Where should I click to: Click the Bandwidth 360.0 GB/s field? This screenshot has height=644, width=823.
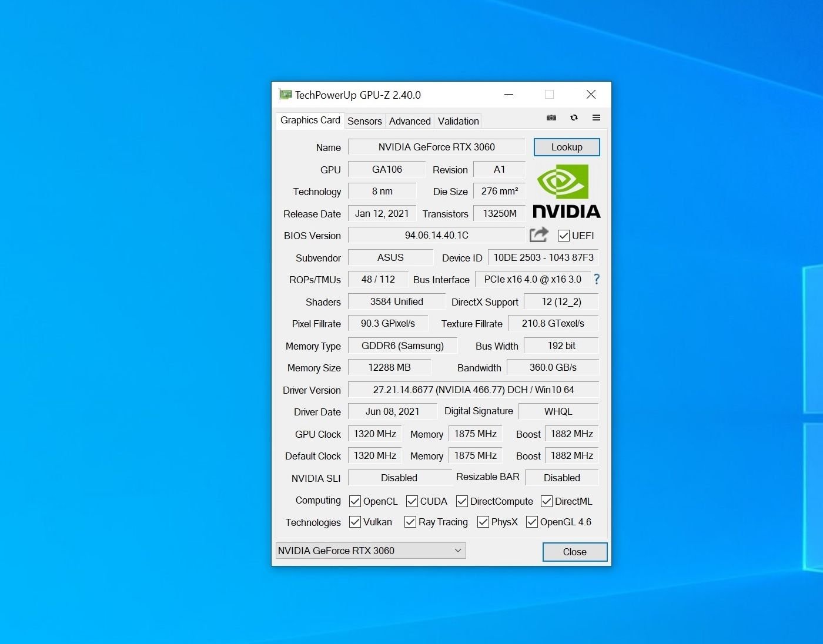click(553, 367)
